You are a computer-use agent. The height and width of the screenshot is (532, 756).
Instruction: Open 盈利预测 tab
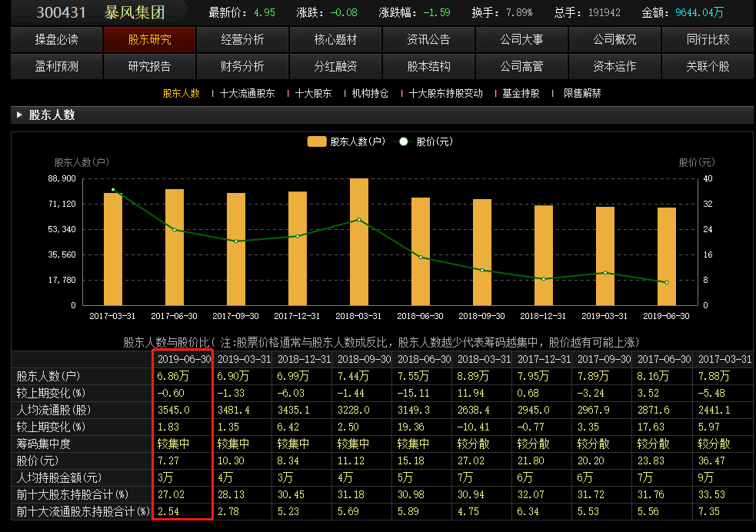[56, 67]
